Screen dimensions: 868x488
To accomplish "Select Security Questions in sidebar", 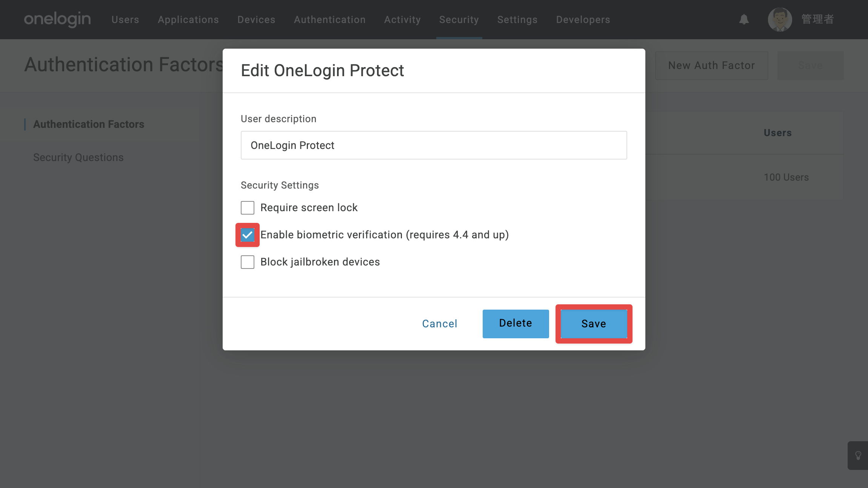I will click(78, 157).
